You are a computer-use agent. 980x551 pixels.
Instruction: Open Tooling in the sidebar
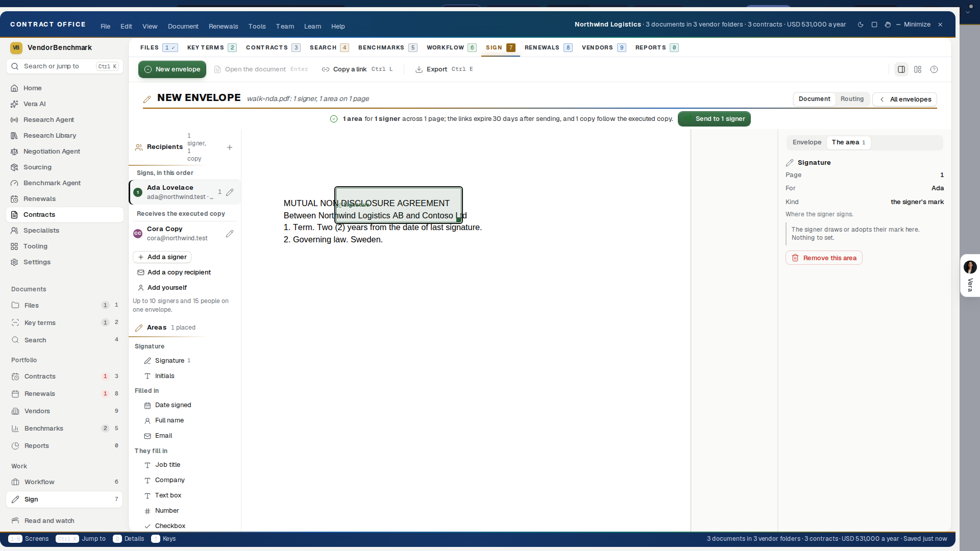point(65,246)
